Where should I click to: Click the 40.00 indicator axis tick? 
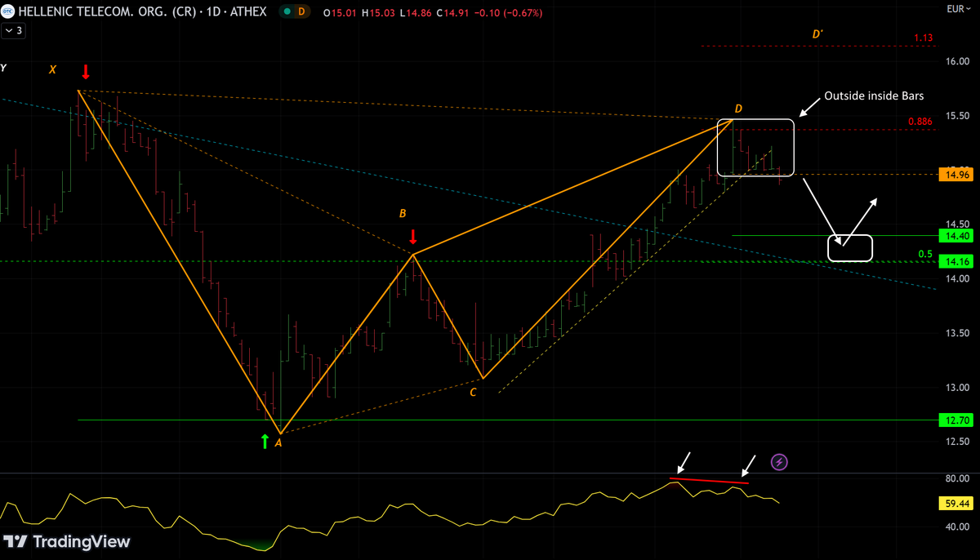pyautogui.click(x=956, y=527)
